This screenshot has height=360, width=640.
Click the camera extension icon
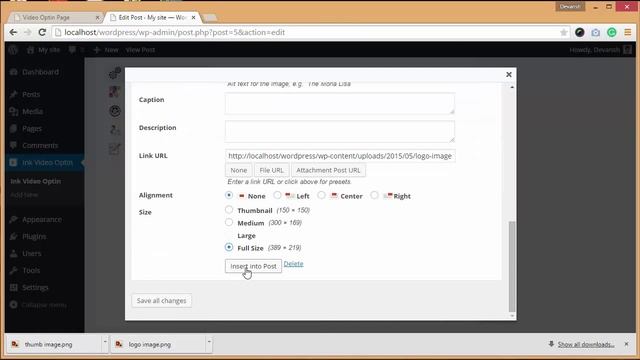[x=596, y=32]
